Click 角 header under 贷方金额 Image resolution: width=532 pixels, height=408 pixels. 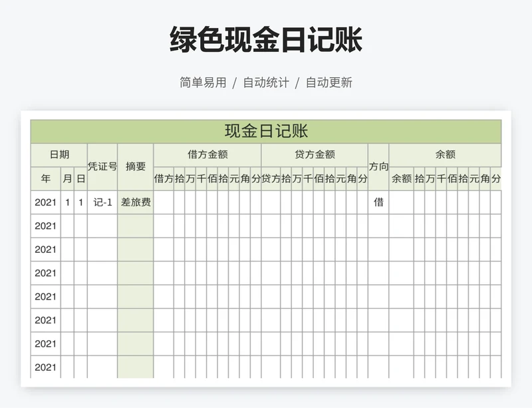click(352, 178)
